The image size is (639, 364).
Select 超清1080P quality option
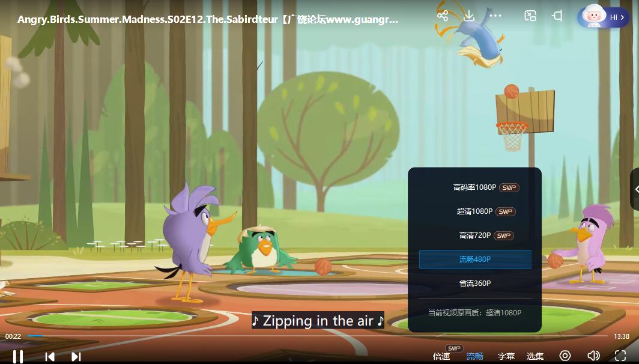pyautogui.click(x=475, y=211)
